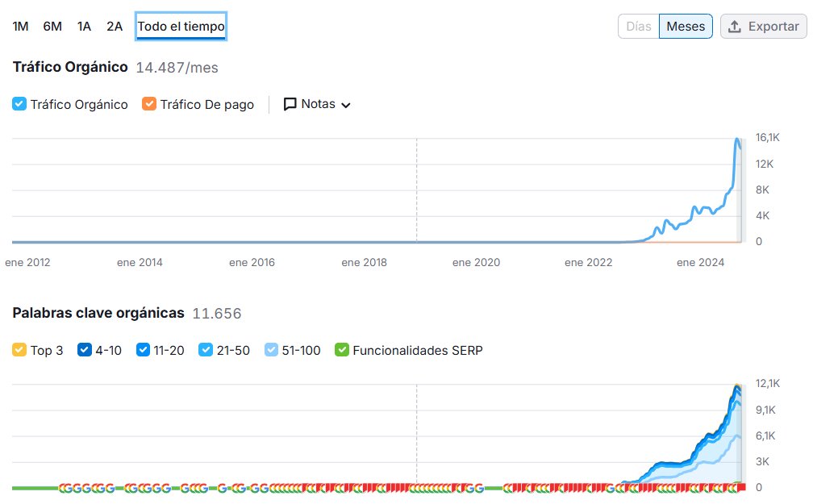Click the Tráfico Orgánico heading
813x504 pixels.
click(x=70, y=68)
